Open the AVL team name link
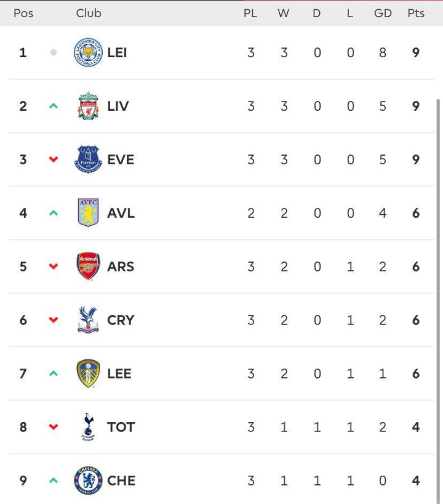443x504 pixels. tap(121, 213)
